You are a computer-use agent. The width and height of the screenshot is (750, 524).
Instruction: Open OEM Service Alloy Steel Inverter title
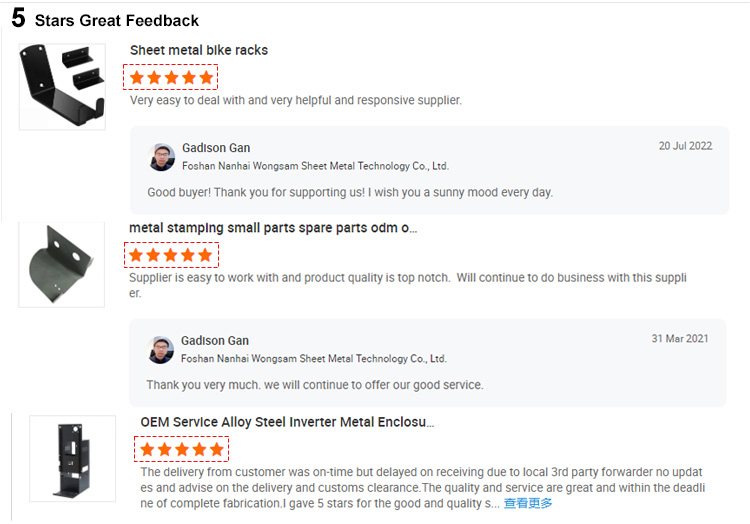[x=287, y=422]
